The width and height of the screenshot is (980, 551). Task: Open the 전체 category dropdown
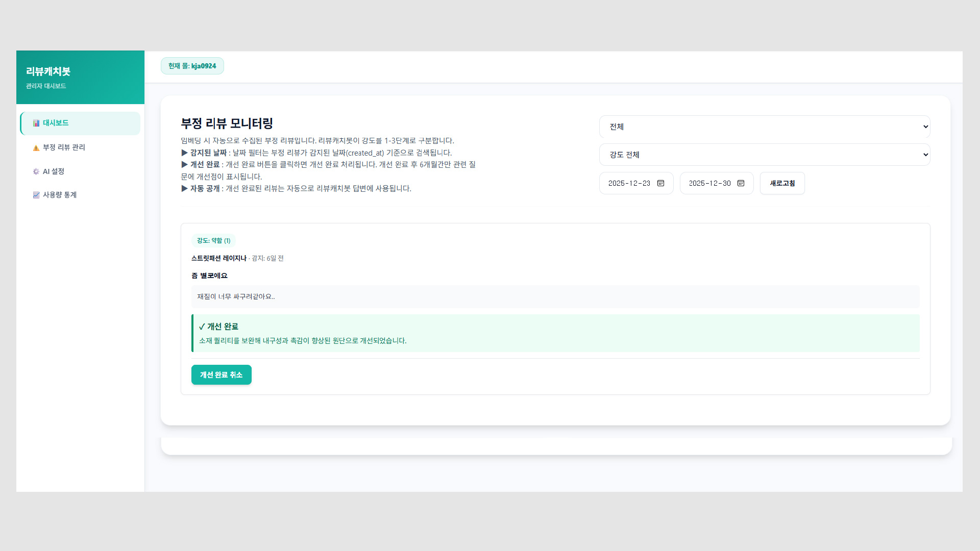click(764, 127)
